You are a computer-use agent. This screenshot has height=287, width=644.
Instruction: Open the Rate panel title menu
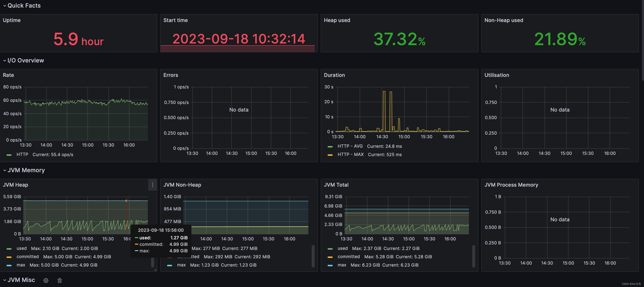[8, 75]
